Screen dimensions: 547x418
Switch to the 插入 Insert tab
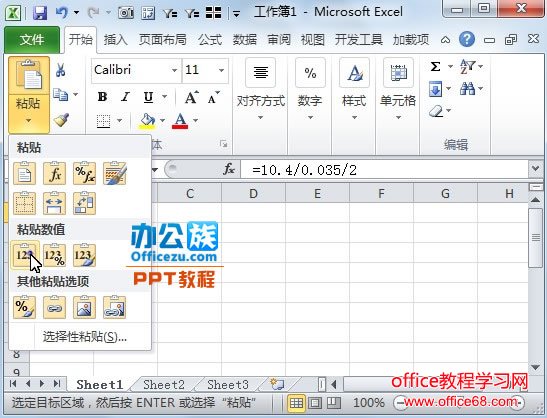pos(115,40)
